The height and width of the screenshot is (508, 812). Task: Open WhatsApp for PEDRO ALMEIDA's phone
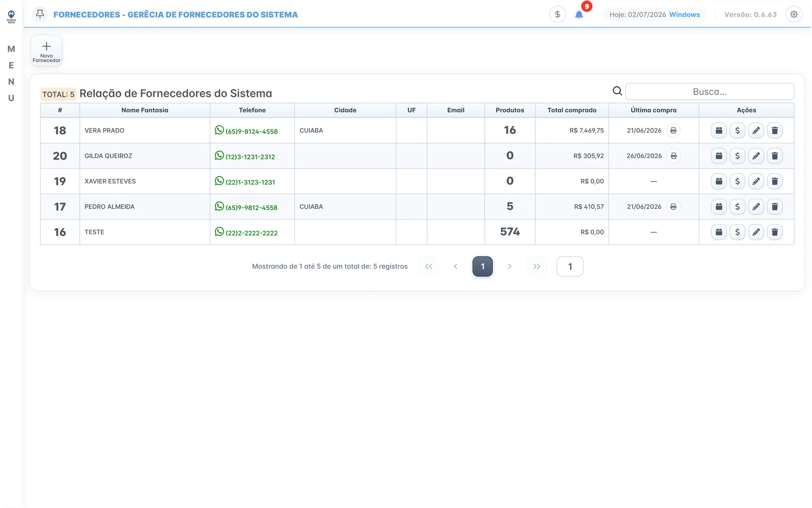pos(219,206)
